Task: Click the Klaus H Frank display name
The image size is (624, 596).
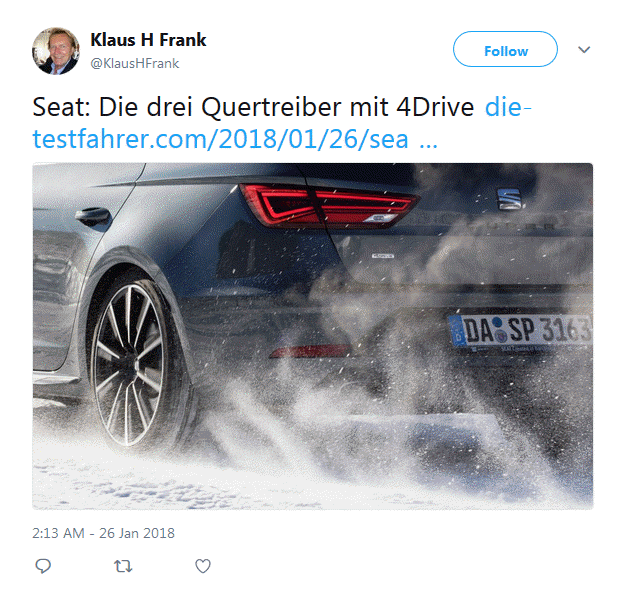Action: (x=148, y=40)
